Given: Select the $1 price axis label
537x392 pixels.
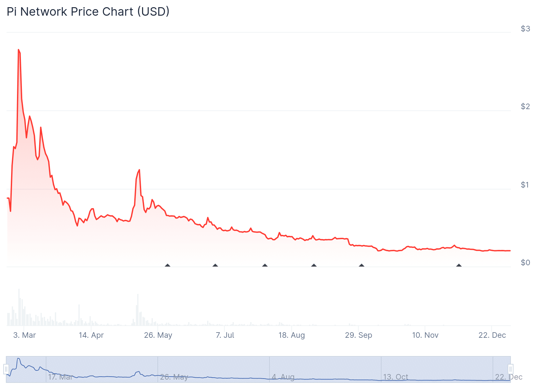Looking at the screenshot, I should (525, 185).
